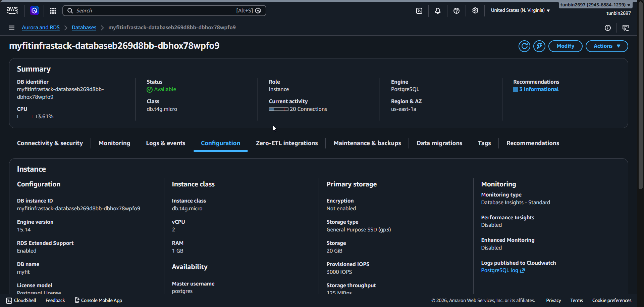Open the help question mark icon
The width and height of the screenshot is (644, 307).
pyautogui.click(x=456, y=11)
